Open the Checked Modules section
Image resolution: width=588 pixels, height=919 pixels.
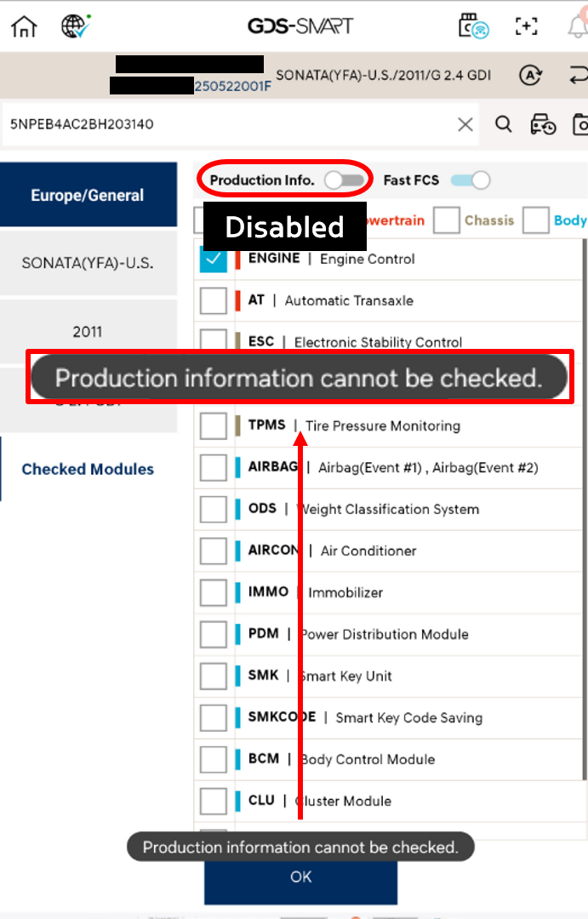tap(88, 469)
